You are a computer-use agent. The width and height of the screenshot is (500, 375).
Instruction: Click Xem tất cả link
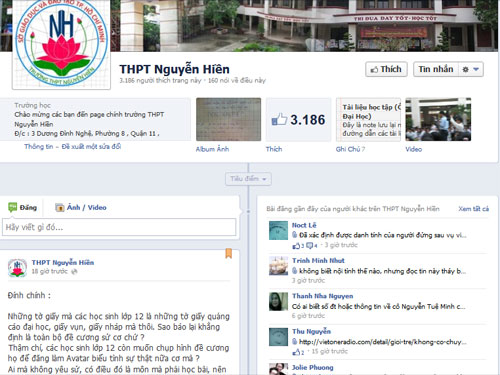click(x=473, y=209)
